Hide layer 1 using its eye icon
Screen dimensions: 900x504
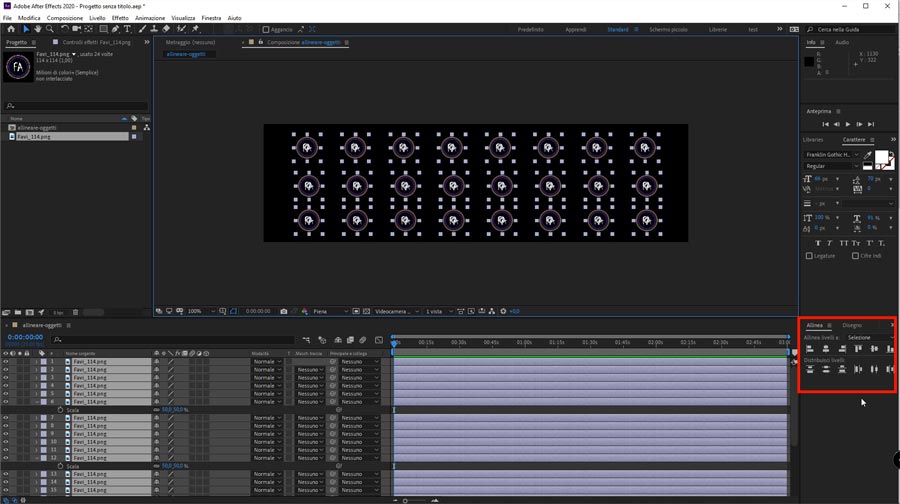click(x=6, y=362)
